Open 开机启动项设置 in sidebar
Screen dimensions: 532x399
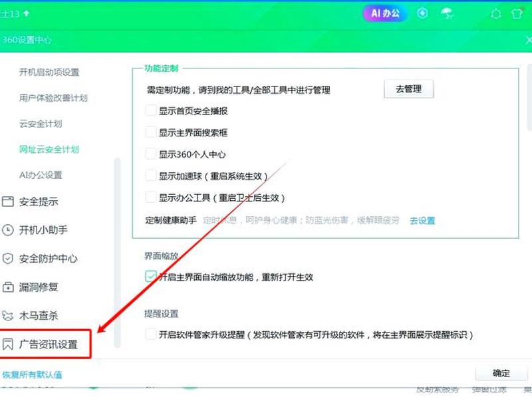coord(49,72)
